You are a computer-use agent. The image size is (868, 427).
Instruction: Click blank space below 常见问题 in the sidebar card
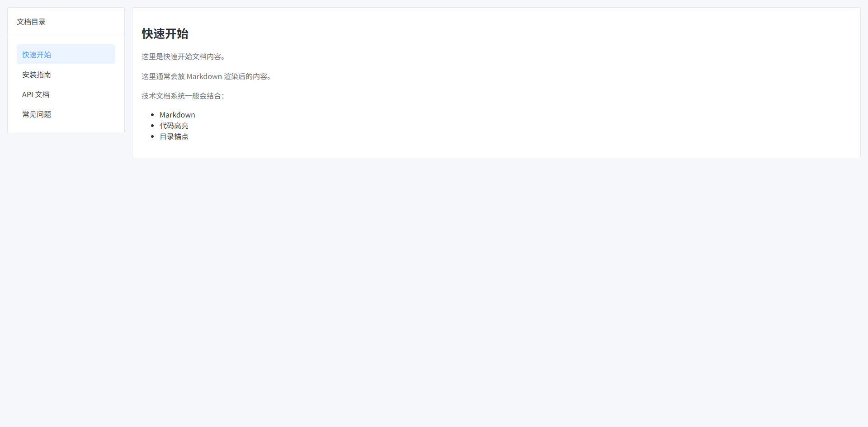pyautogui.click(x=66, y=128)
